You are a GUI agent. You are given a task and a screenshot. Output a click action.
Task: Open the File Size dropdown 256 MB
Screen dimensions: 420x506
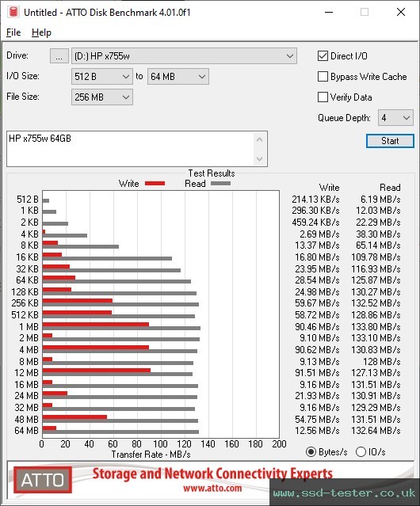pos(102,97)
